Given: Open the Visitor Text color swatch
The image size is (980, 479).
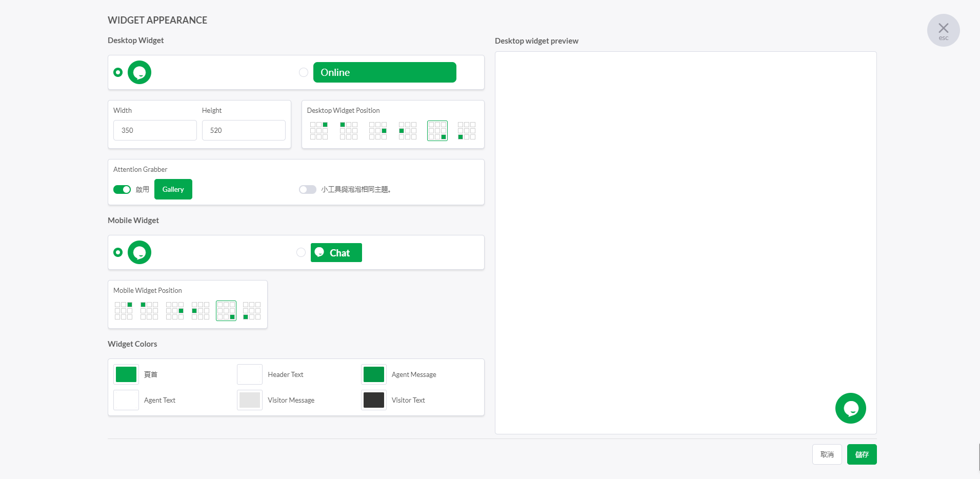Looking at the screenshot, I should pyautogui.click(x=374, y=400).
